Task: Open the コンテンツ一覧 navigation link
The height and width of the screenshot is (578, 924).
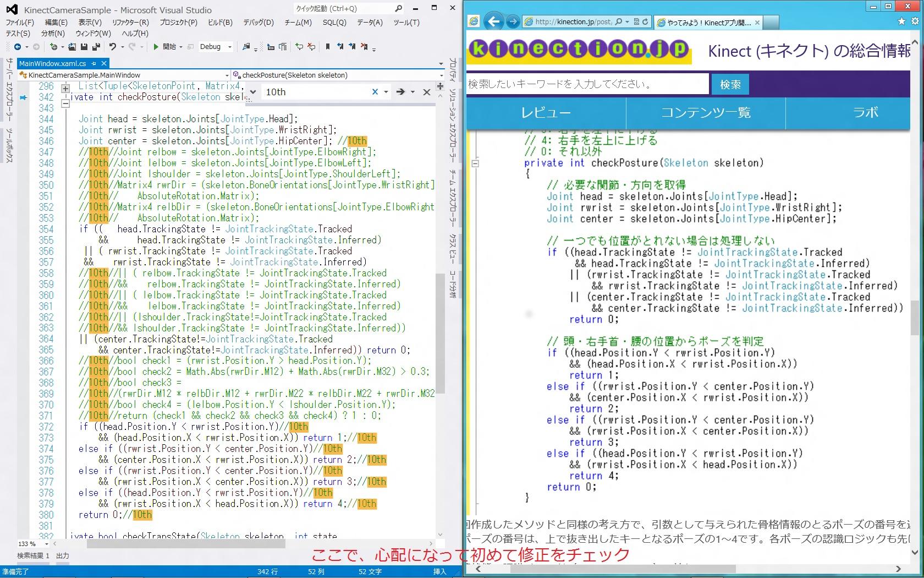Action: coord(706,113)
